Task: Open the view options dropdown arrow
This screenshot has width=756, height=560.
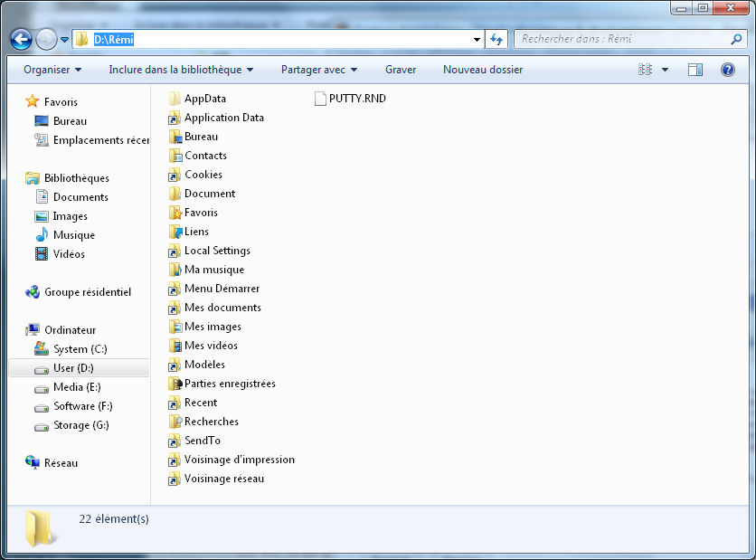Action: [666, 70]
